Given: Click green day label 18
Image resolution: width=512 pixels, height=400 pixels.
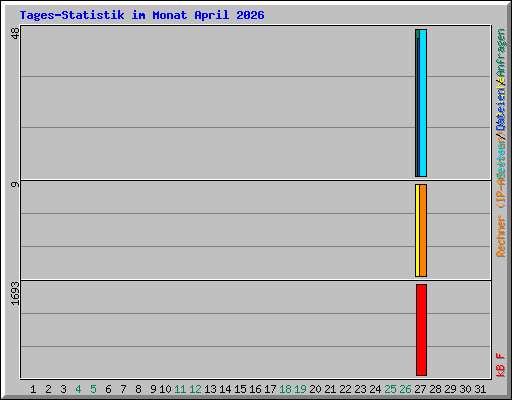Looking at the screenshot, I should pyautogui.click(x=285, y=389).
